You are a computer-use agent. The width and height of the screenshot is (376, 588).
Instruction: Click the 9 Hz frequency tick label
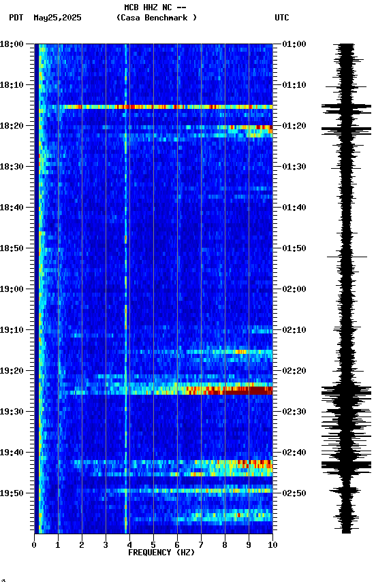[x=249, y=545]
